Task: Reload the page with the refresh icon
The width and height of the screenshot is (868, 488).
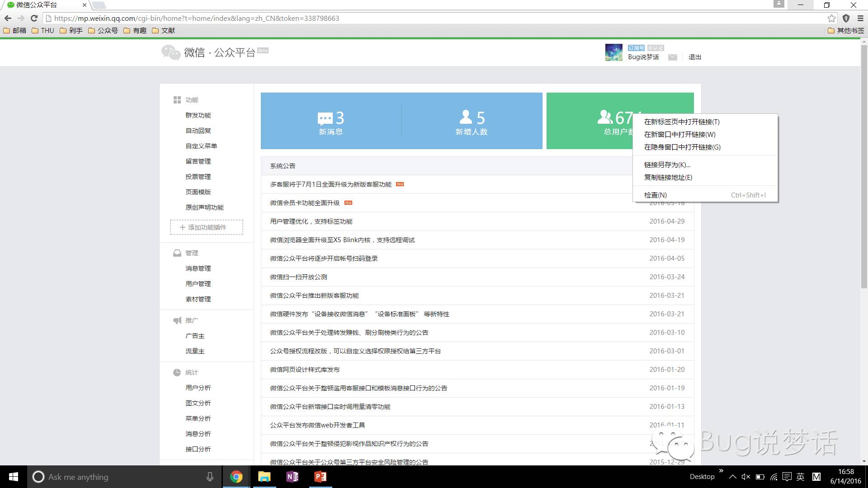Action: click(x=34, y=19)
